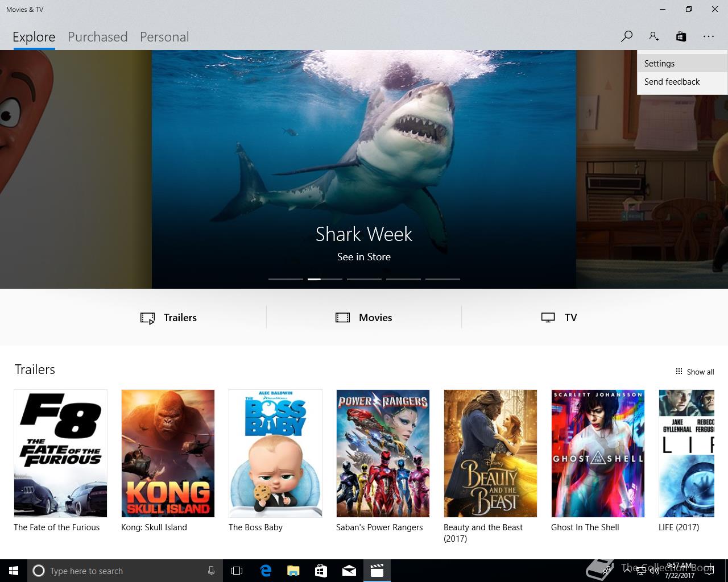Click the Show all grid icon
The height and width of the screenshot is (582, 728).
coord(679,372)
